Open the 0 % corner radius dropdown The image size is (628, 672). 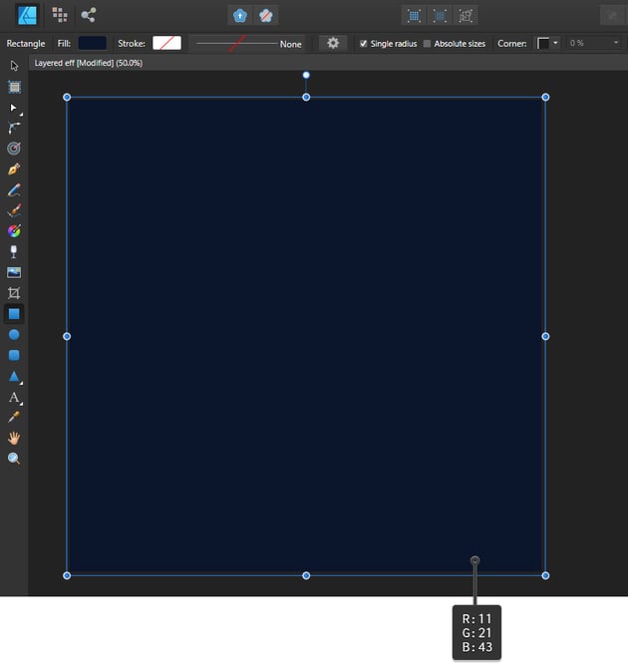pyautogui.click(x=594, y=43)
